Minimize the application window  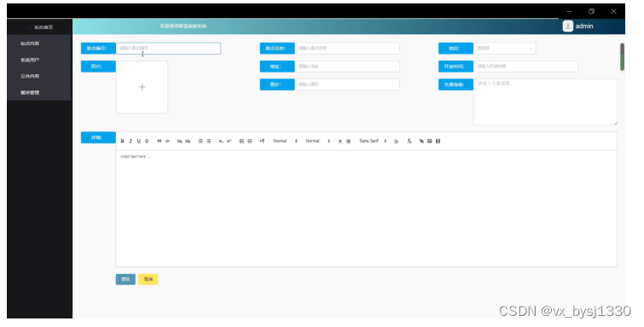click(x=569, y=11)
